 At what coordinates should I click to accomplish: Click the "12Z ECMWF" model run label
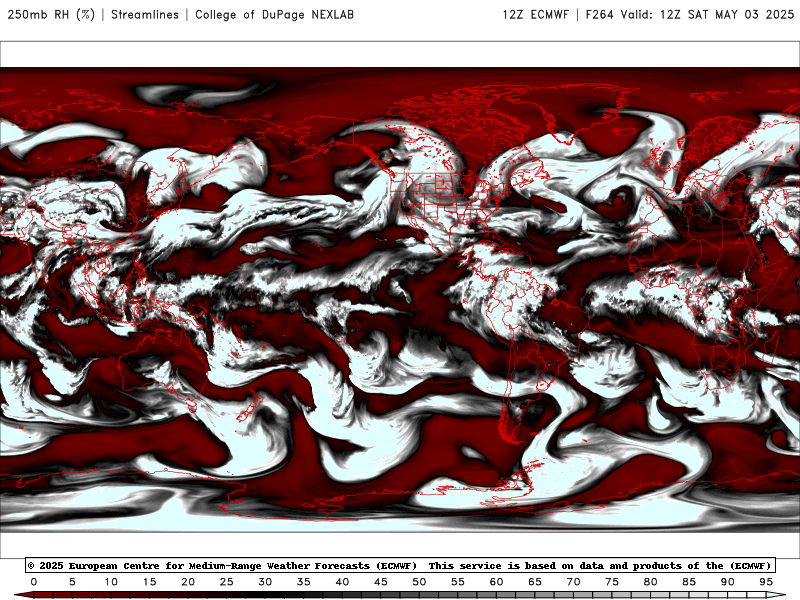point(535,14)
